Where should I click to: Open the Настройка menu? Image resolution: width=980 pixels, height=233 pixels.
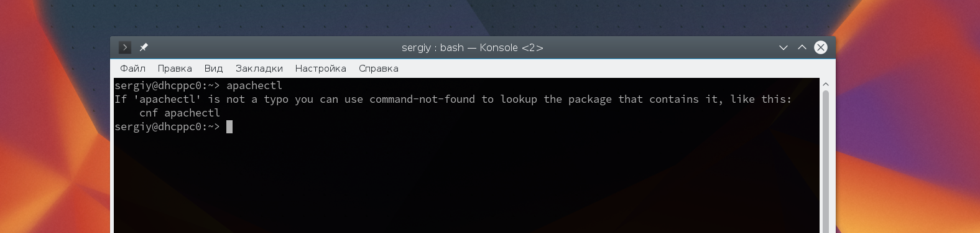pyautogui.click(x=320, y=69)
